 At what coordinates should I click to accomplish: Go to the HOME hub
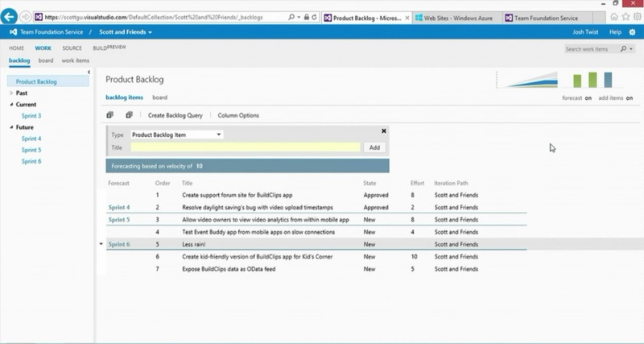[16, 48]
